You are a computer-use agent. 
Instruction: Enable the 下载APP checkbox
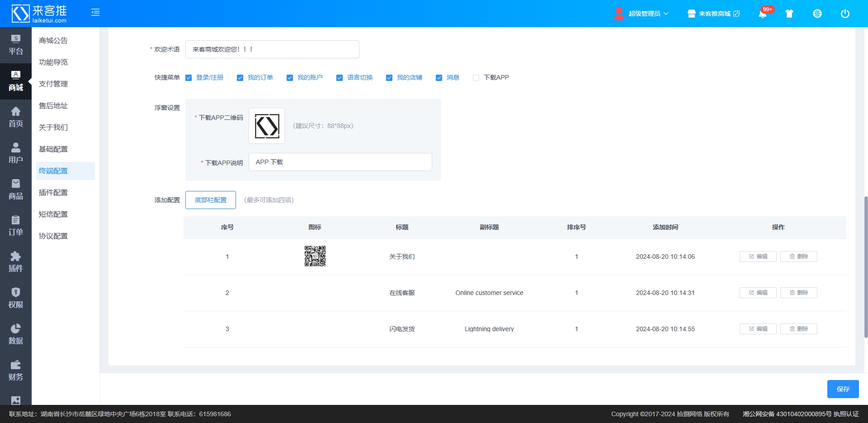tap(476, 78)
